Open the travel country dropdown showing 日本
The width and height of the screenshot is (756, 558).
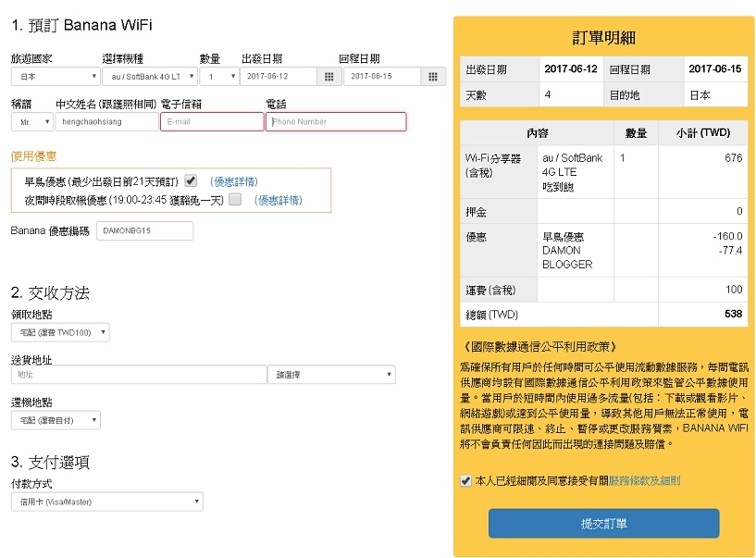56,76
